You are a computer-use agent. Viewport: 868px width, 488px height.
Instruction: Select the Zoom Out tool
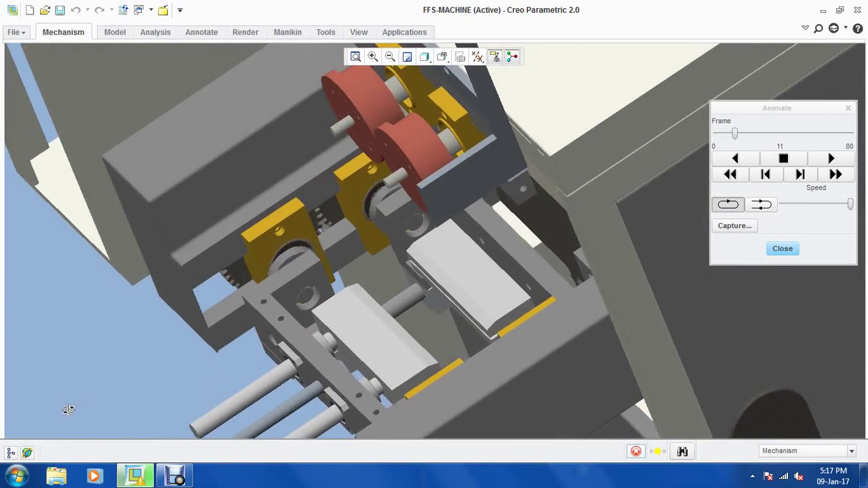click(x=390, y=56)
